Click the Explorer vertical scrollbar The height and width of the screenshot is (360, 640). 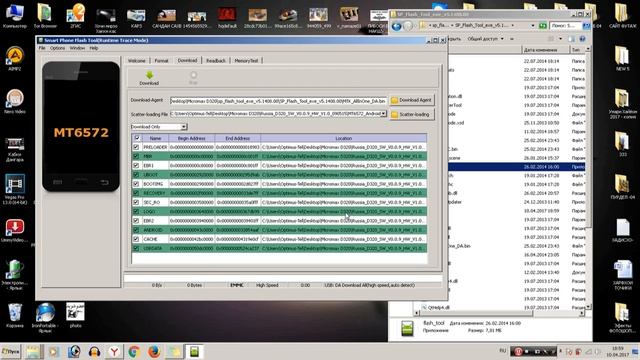588,178
